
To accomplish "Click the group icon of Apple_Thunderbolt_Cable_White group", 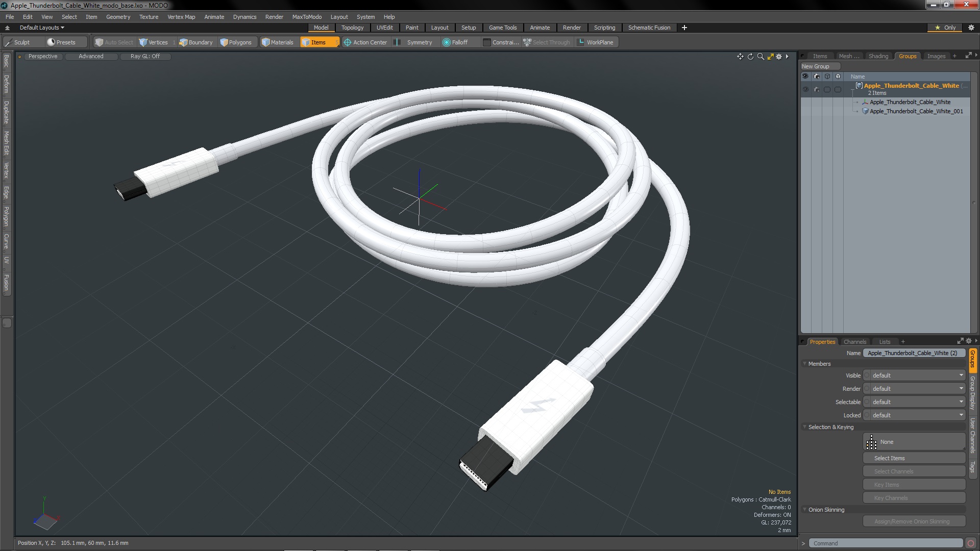I will 859,86.
